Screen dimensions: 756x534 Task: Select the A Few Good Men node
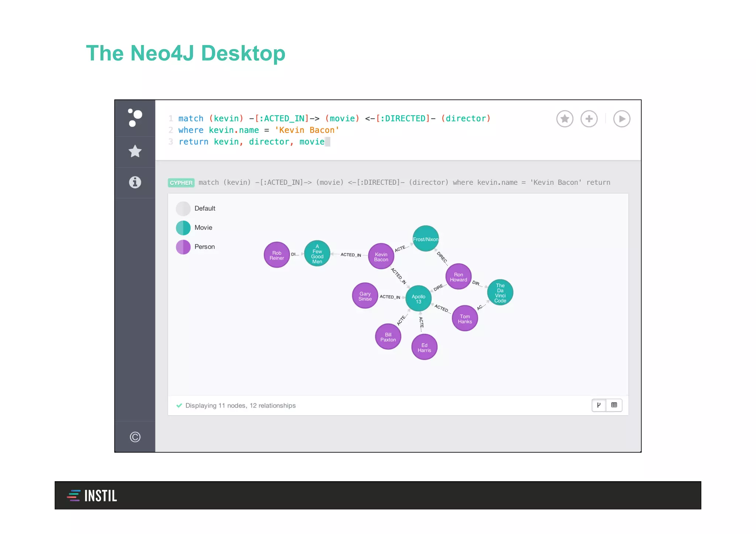coord(317,254)
